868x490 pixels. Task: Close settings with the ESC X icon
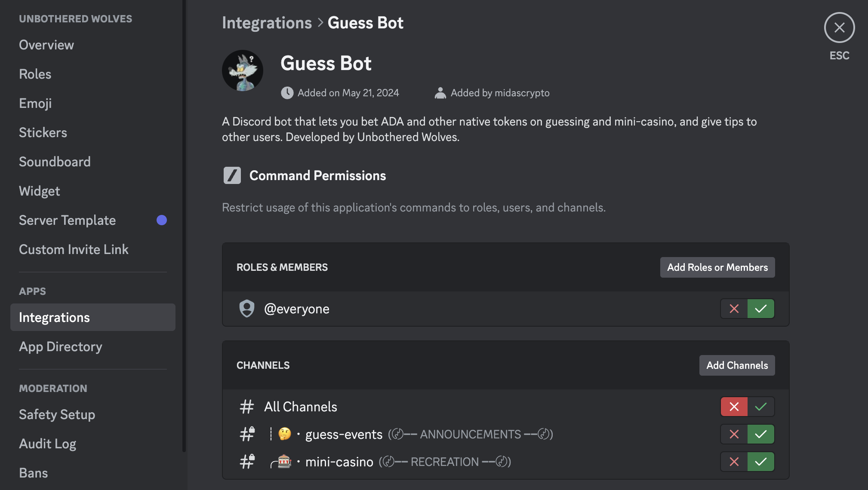click(839, 28)
